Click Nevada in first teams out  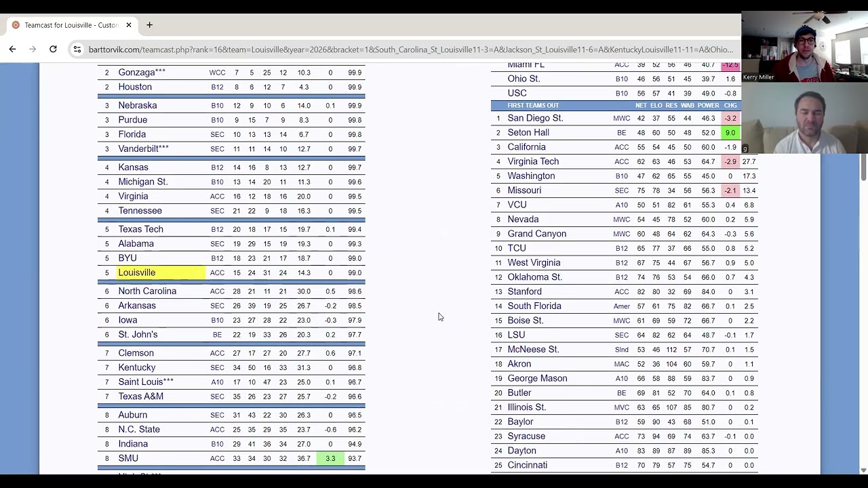pyautogui.click(x=523, y=220)
